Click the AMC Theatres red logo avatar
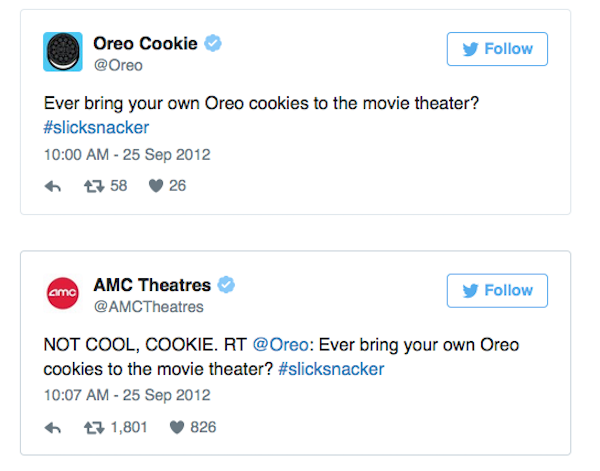 pyautogui.click(x=63, y=293)
